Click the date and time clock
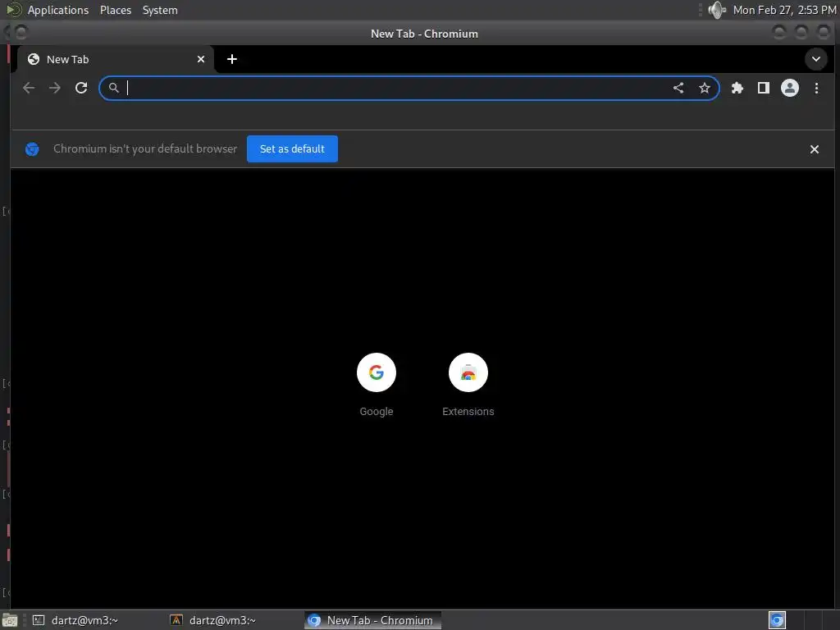The height and width of the screenshot is (630, 840). click(784, 10)
